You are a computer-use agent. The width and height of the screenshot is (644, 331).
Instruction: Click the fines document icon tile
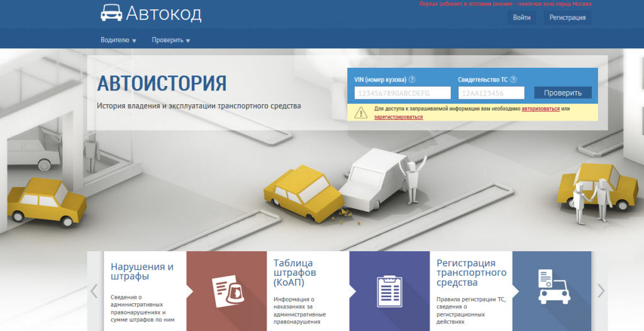pyautogui.click(x=227, y=291)
